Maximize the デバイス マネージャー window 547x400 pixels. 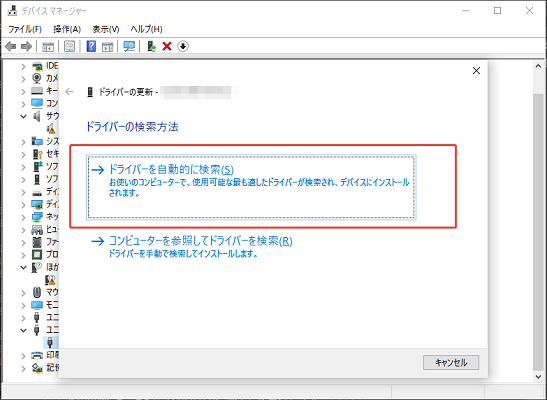click(497, 11)
